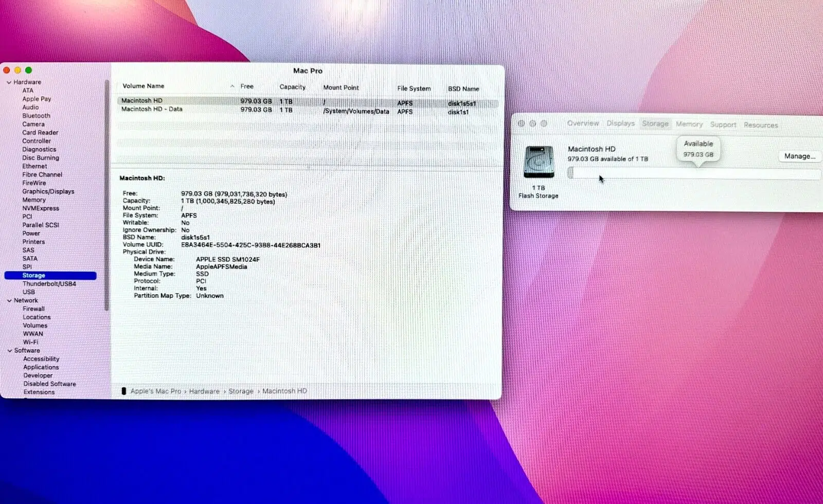Sort by the File System column header

414,88
